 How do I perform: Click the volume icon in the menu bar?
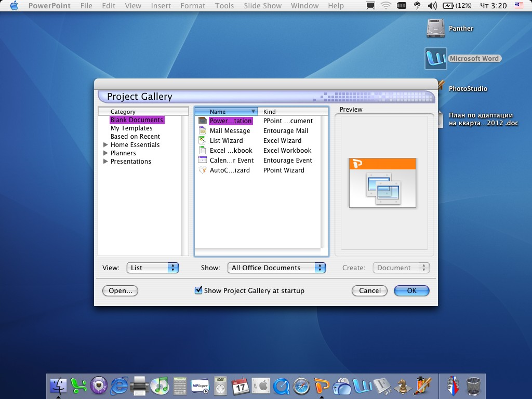tap(432, 5)
